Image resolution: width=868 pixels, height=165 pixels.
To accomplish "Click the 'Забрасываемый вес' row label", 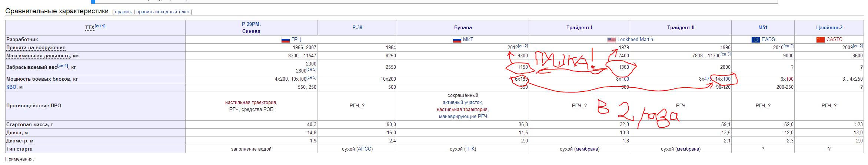I will point(31,68).
